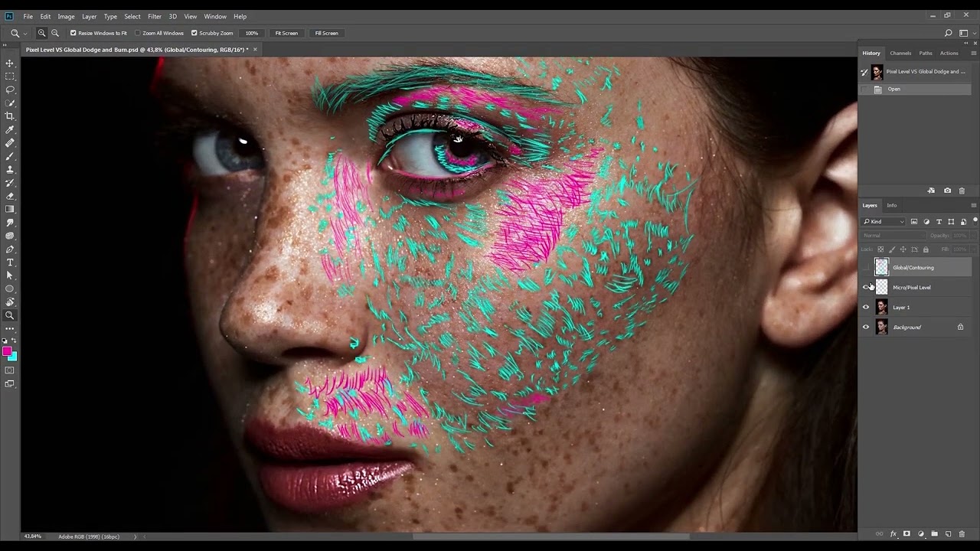This screenshot has width=980, height=551.
Task: Open the Image menu
Action: [x=67, y=16]
